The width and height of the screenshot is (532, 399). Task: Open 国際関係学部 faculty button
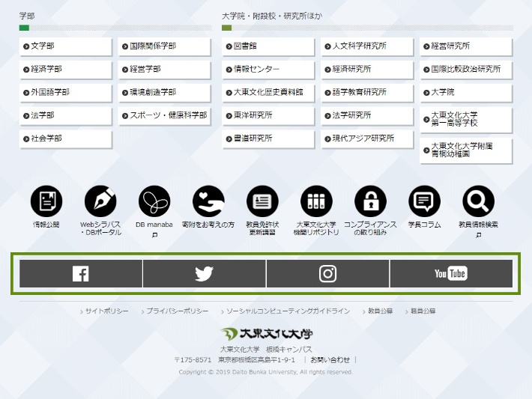(x=164, y=46)
